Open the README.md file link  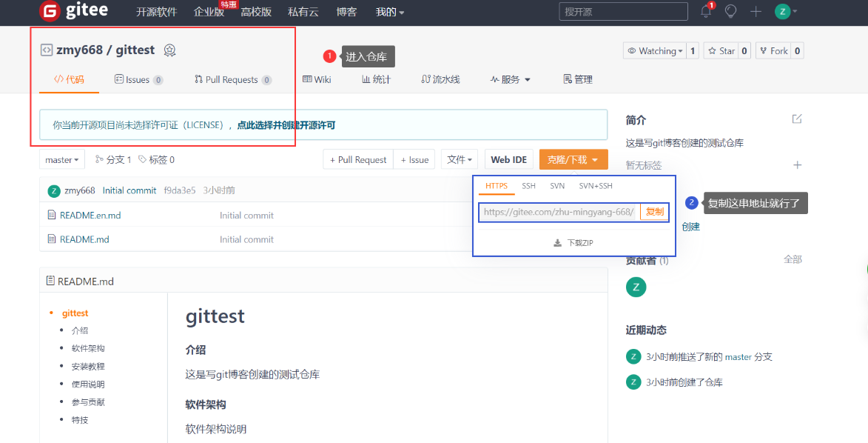click(84, 239)
